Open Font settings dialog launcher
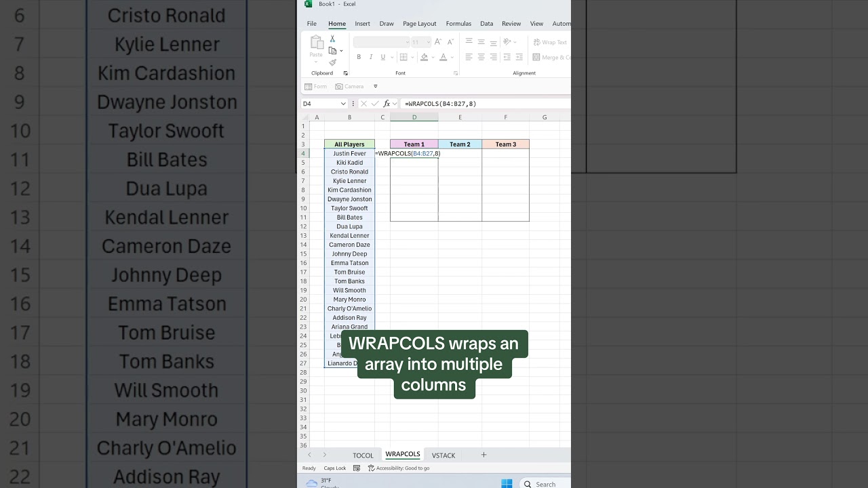The image size is (868, 488). coord(456,73)
